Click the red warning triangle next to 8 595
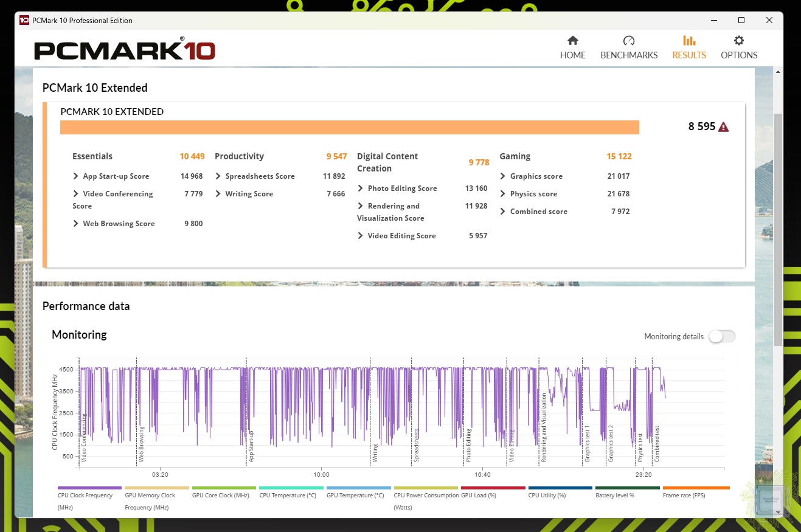 (x=724, y=127)
